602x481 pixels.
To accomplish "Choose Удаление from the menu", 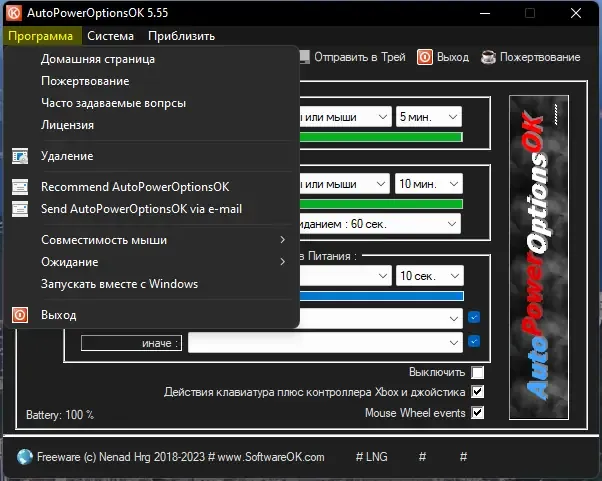I will pos(151,156).
